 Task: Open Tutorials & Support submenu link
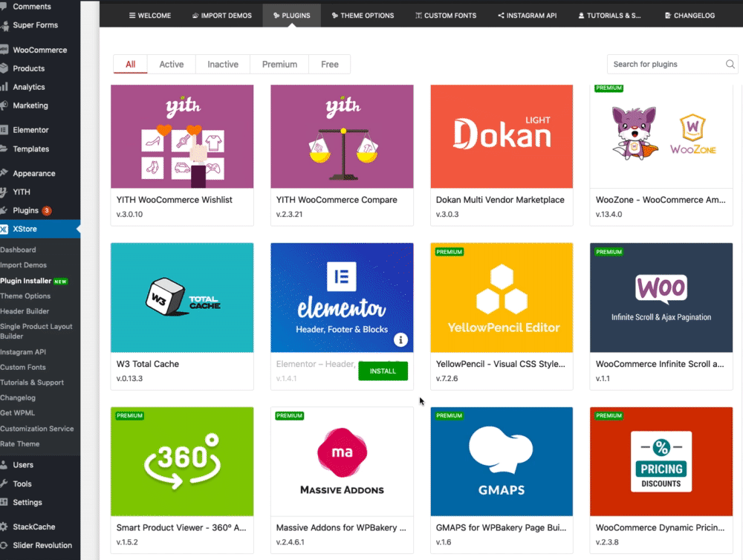click(x=32, y=382)
